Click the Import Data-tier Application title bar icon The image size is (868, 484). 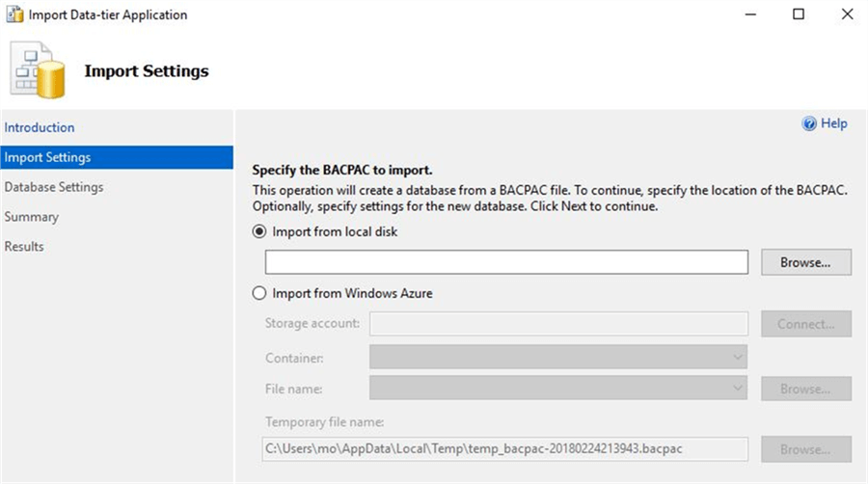(15, 14)
